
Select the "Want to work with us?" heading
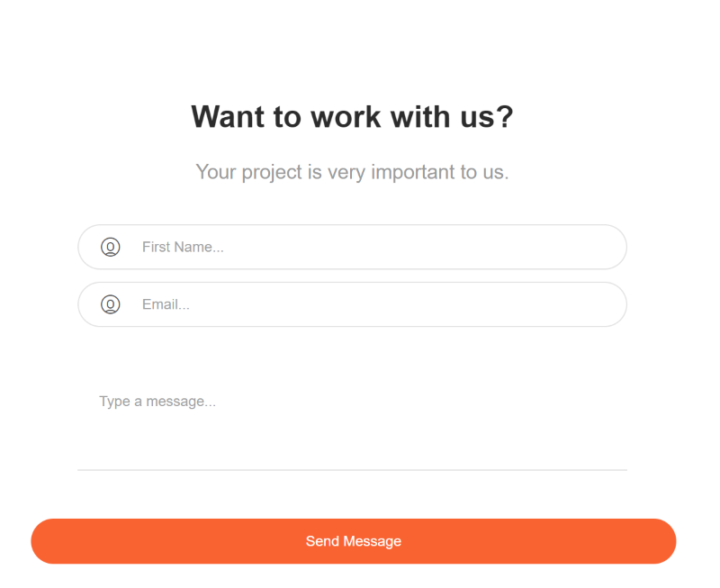click(x=352, y=117)
